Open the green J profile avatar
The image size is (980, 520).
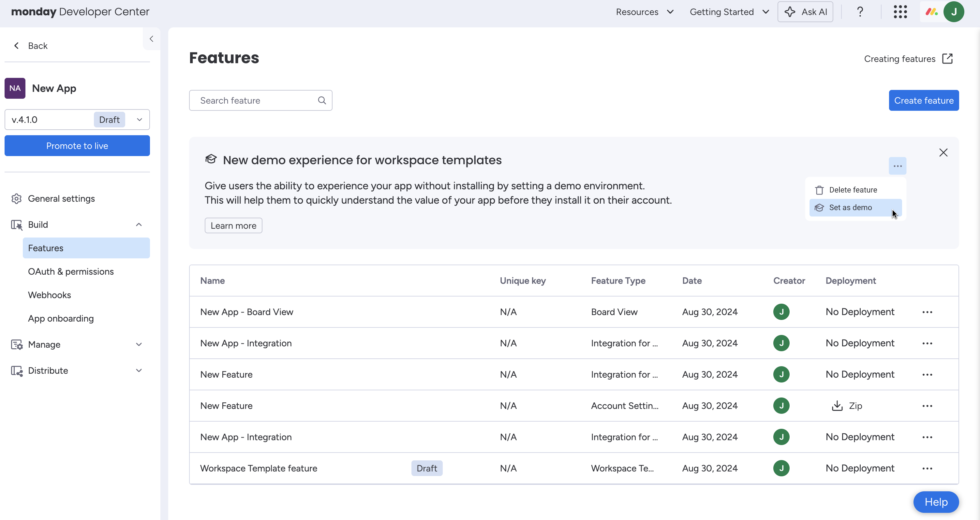click(953, 12)
